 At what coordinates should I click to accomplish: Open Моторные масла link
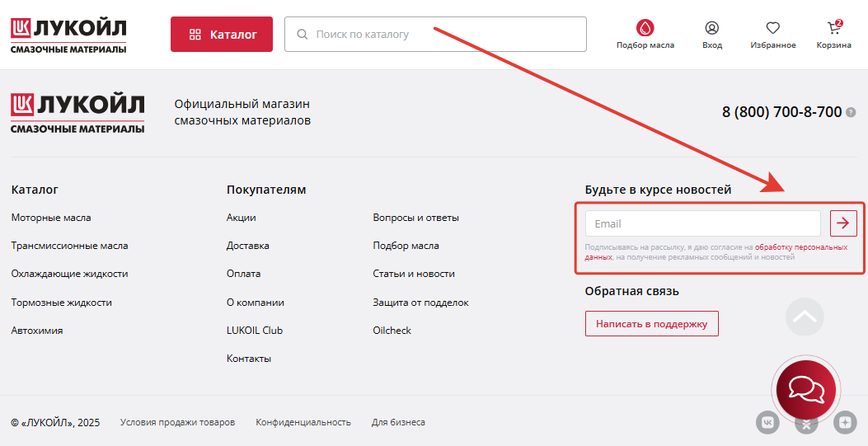(51, 218)
